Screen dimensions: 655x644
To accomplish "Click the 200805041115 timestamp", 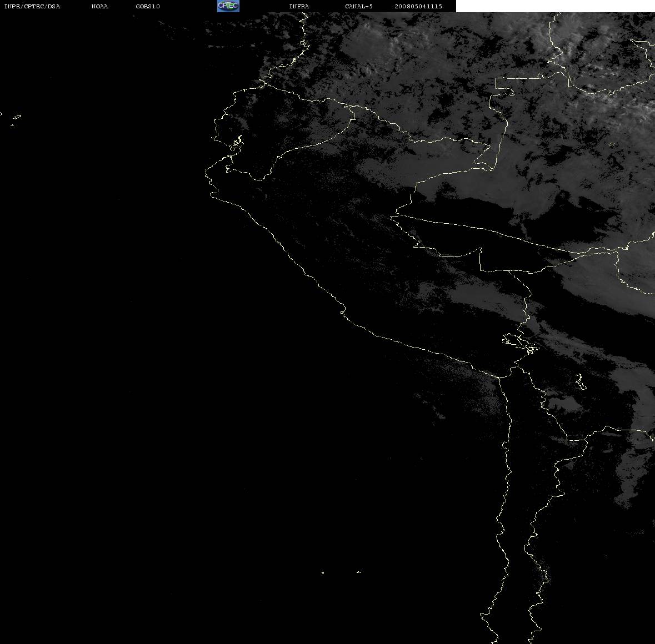I will (418, 6).
